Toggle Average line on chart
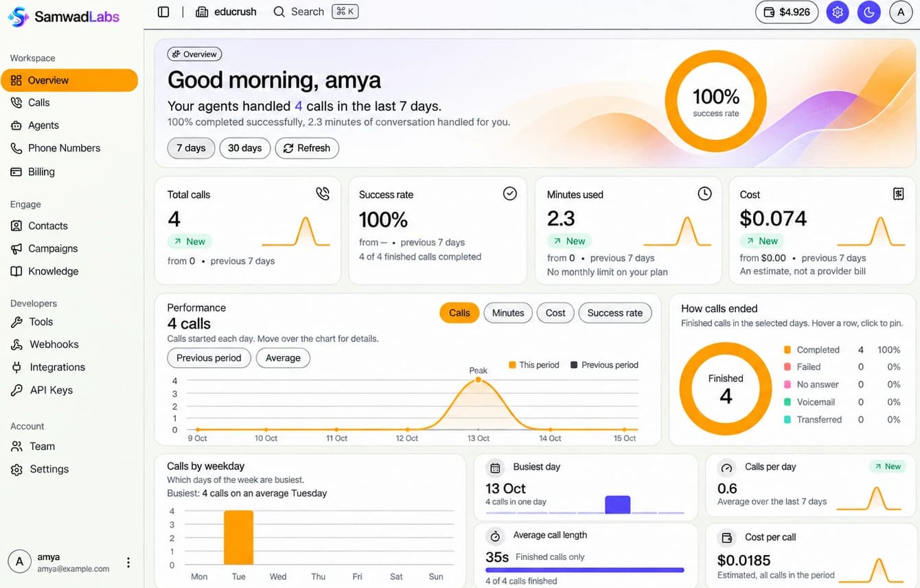 [x=283, y=358]
